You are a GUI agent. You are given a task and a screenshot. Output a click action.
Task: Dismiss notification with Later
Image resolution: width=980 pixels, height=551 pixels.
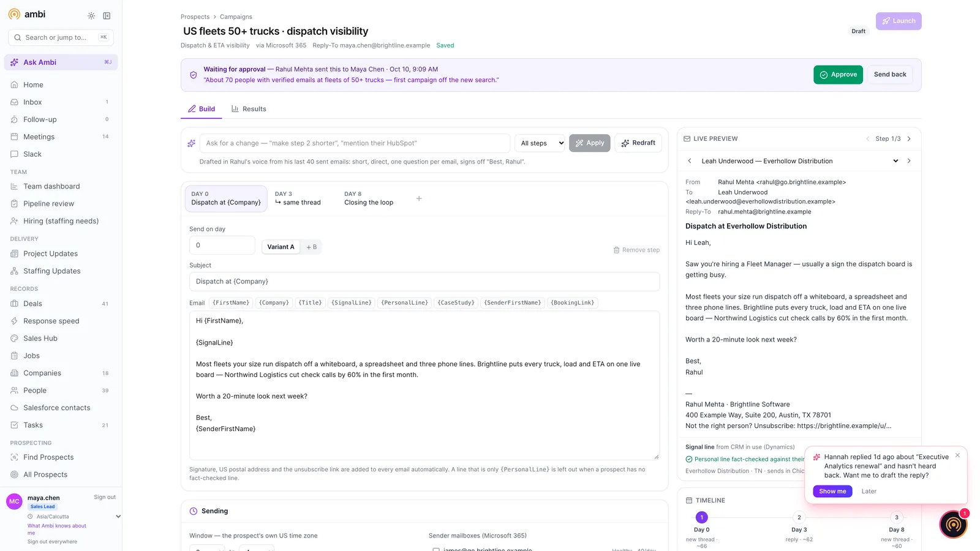pyautogui.click(x=869, y=492)
